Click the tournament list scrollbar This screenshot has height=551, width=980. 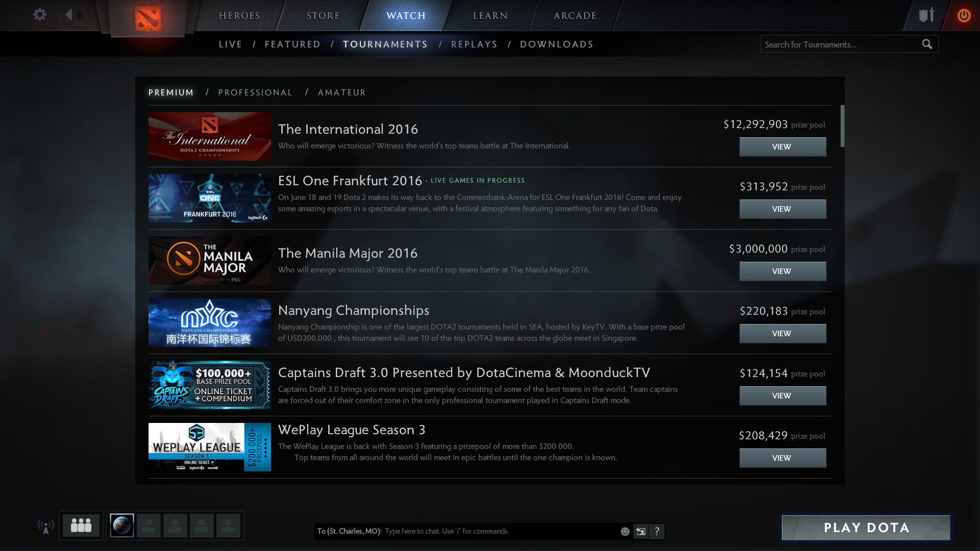[842, 126]
